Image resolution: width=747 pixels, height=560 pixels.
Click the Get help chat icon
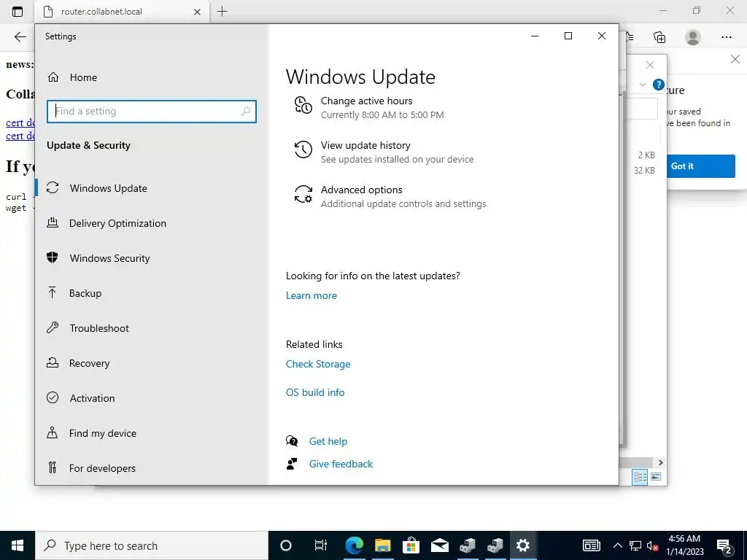coord(292,441)
